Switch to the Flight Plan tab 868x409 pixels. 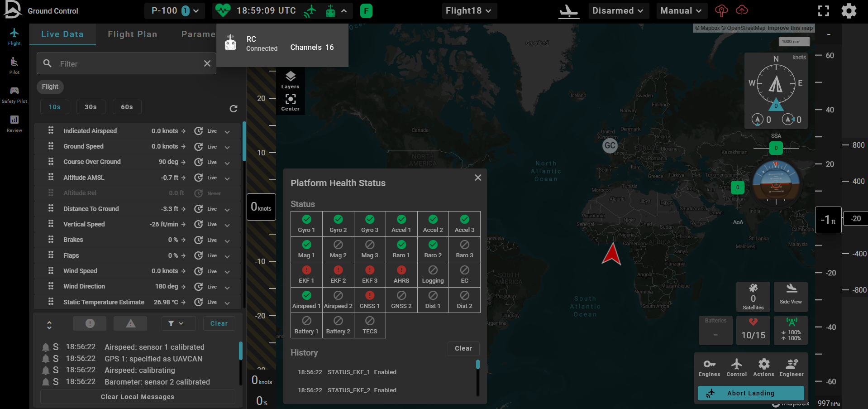pyautogui.click(x=132, y=34)
